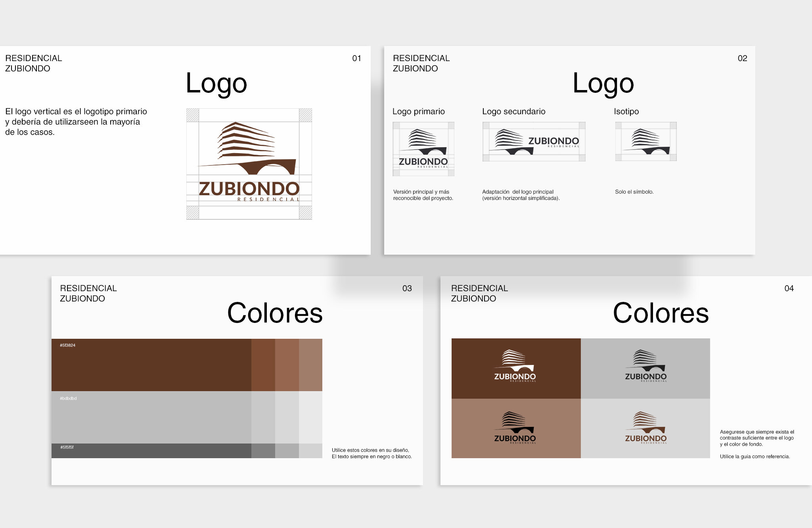This screenshot has height=528, width=812.
Task: Click the 'Solo el símbolo.' caption
Action: (634, 192)
